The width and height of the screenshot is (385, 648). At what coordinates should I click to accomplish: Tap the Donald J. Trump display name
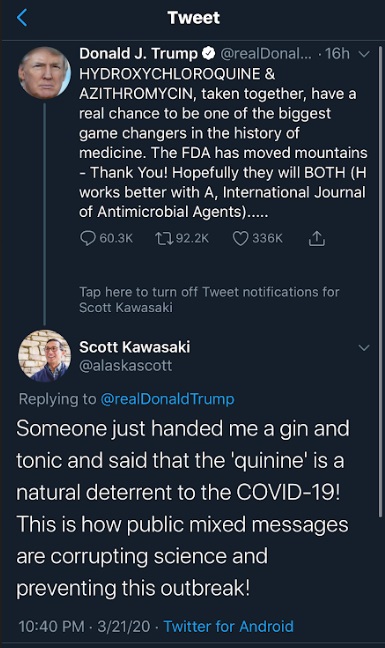coord(138,53)
